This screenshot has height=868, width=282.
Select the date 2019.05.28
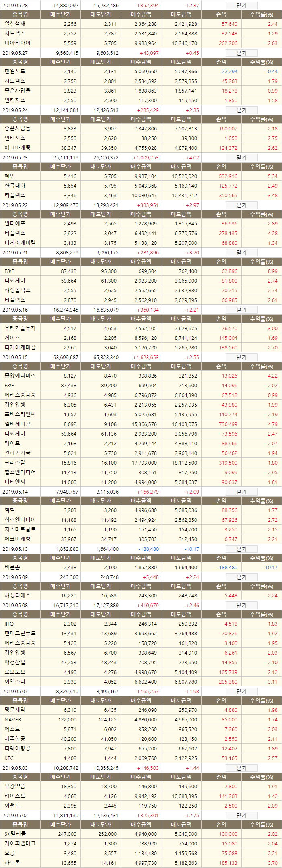pos(15,6)
